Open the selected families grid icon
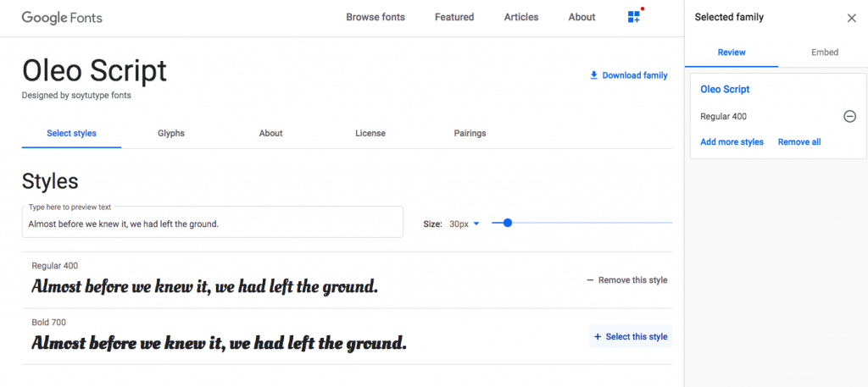Image resolution: width=868 pixels, height=387 pixels. [x=634, y=17]
